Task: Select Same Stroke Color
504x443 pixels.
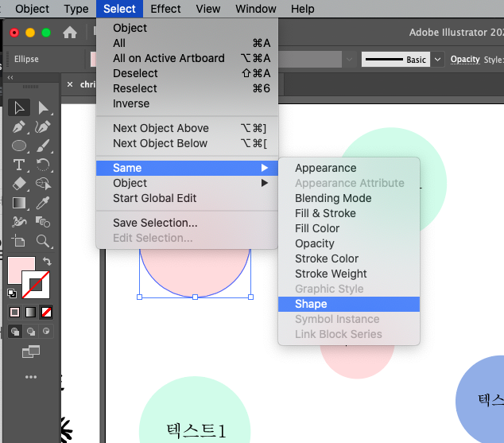Action: coord(349,258)
